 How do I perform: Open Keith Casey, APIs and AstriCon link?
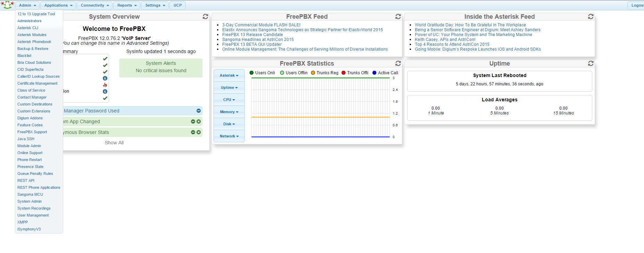(445, 40)
